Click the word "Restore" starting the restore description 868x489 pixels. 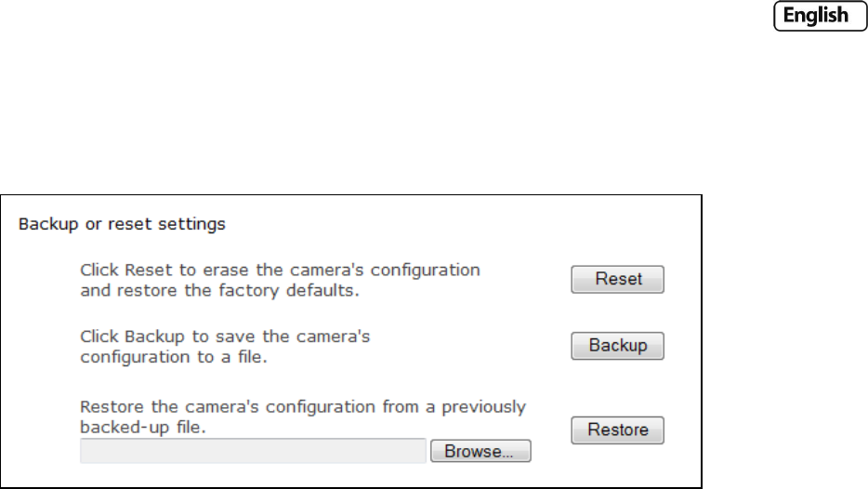tap(111, 406)
